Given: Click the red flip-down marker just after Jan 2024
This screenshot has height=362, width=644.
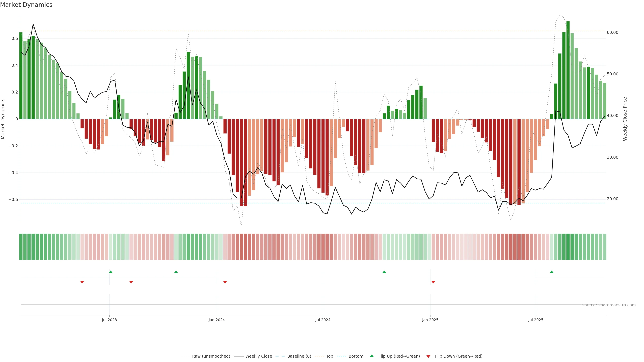Looking at the screenshot, I should (x=225, y=282).
